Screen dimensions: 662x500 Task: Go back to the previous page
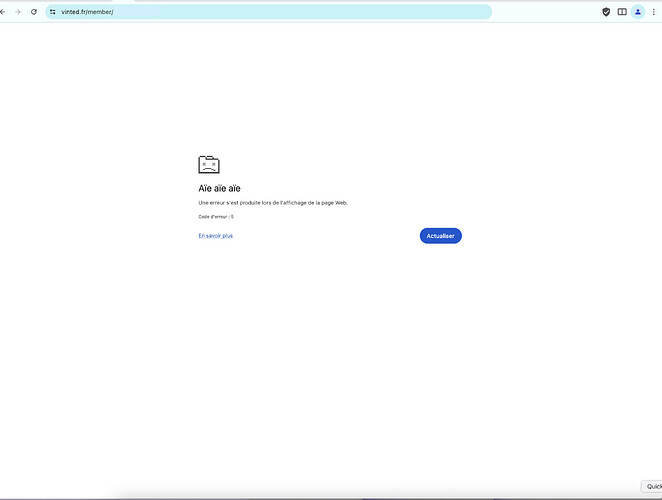click(x=3, y=12)
